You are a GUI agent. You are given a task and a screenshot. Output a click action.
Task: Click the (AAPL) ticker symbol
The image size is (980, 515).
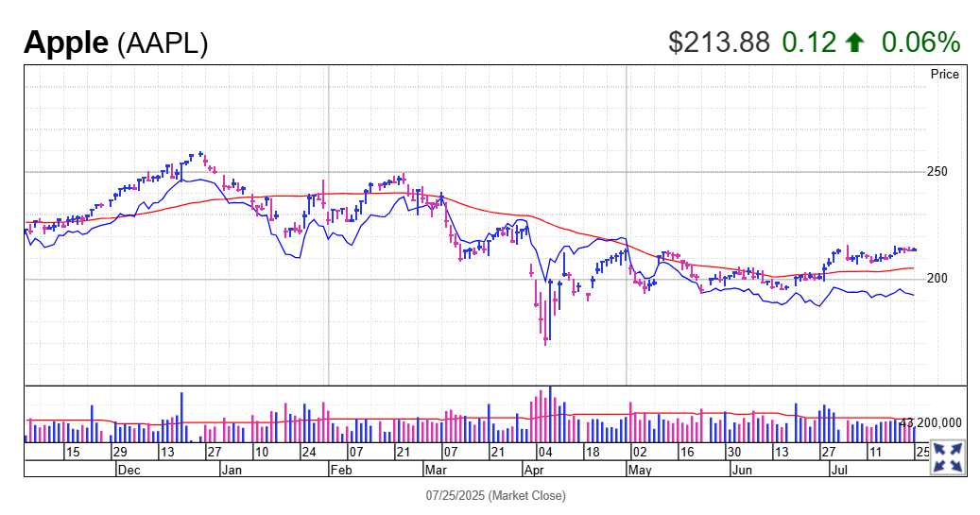coord(162,43)
